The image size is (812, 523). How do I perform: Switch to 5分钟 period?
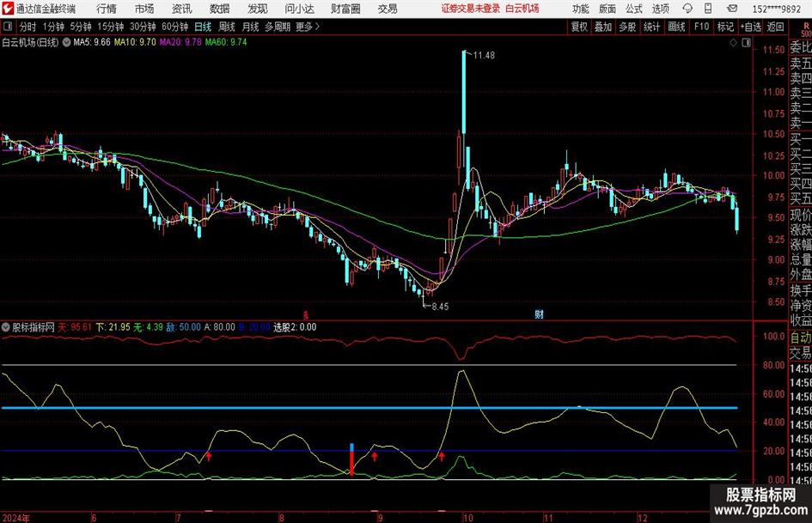81,27
